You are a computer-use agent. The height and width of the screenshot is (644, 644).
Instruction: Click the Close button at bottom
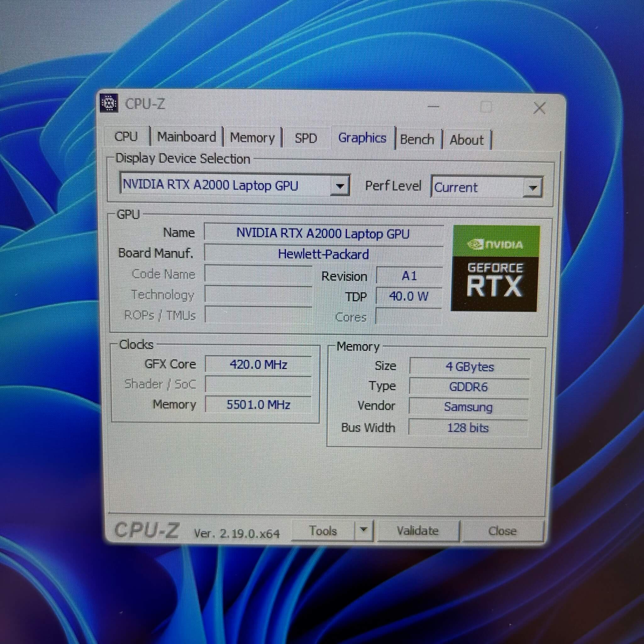pos(502,531)
